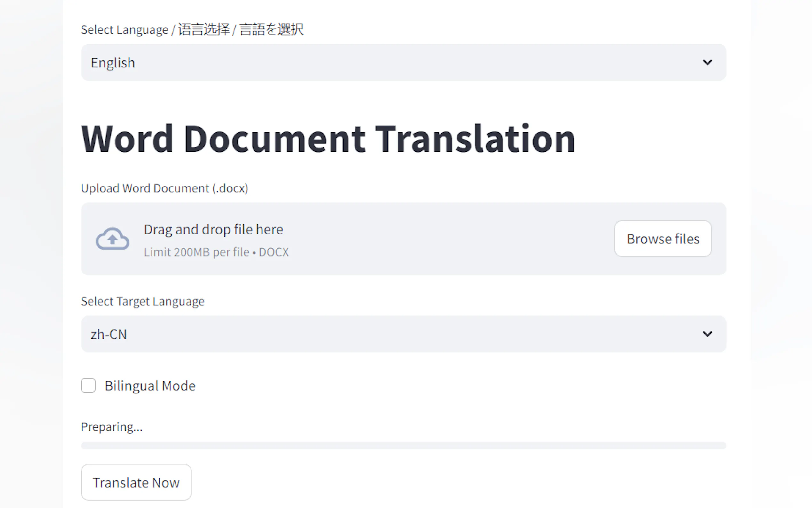Click the cloud upload icon
Image resolution: width=812 pixels, height=508 pixels.
tap(112, 239)
